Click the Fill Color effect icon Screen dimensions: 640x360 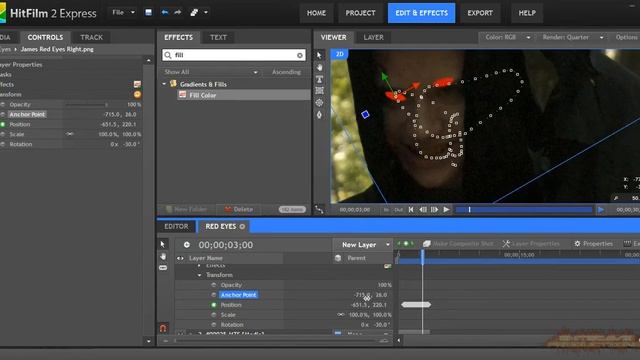(182, 95)
